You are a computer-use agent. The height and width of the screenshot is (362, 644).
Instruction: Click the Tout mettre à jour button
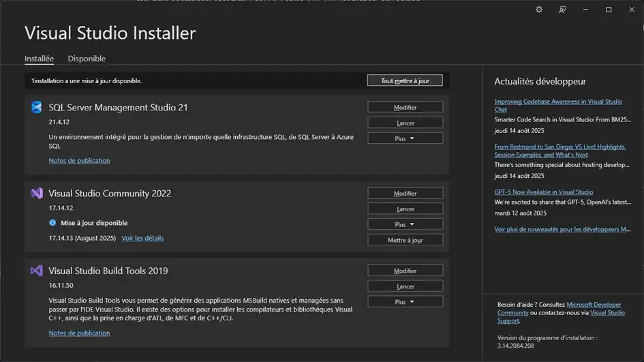coord(405,80)
